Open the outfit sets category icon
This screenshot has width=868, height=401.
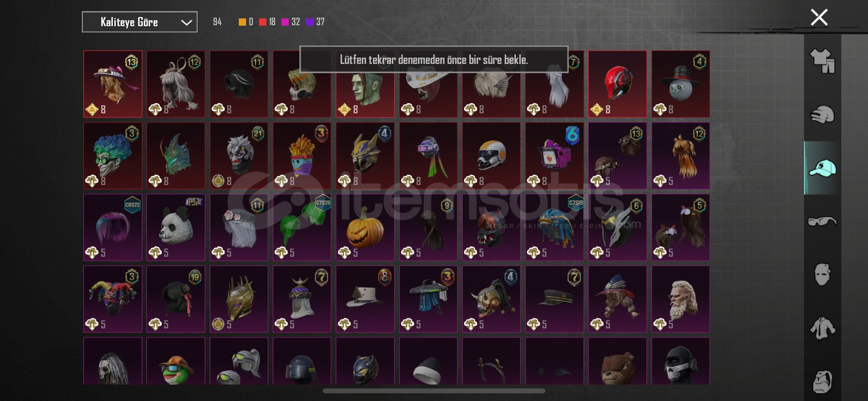[x=822, y=61]
